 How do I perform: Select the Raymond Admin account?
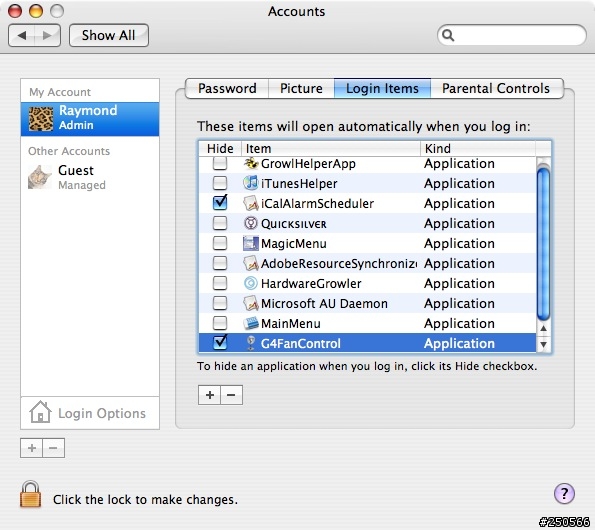click(x=90, y=119)
